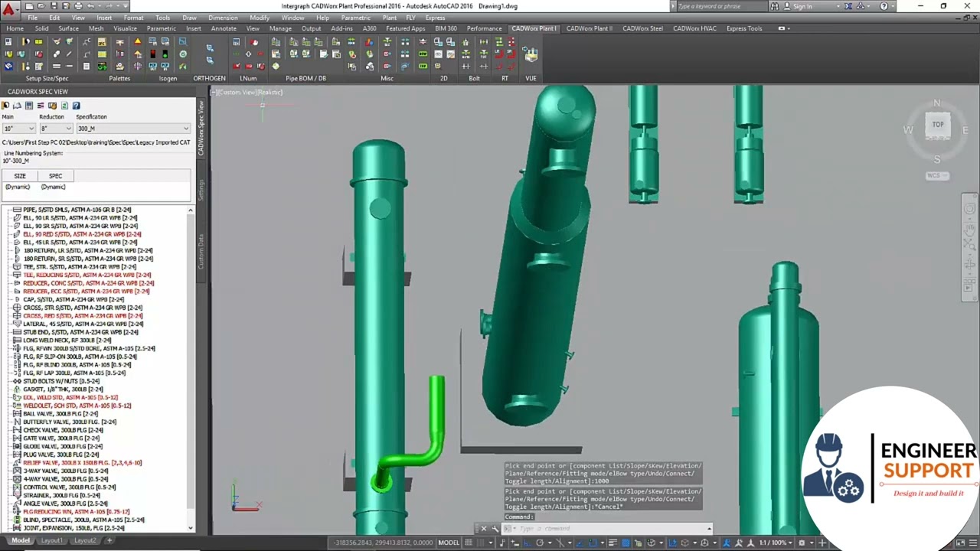Screen dimensions: 980x551
Task: Click the calculator icon in Spec View toolbar
Action: [x=29, y=106]
